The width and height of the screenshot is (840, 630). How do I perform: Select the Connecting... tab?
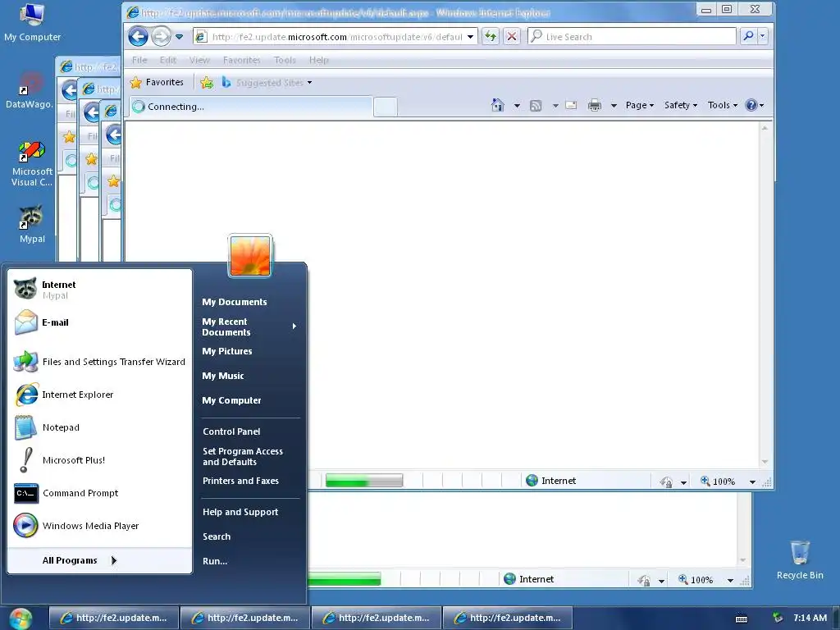click(x=251, y=107)
